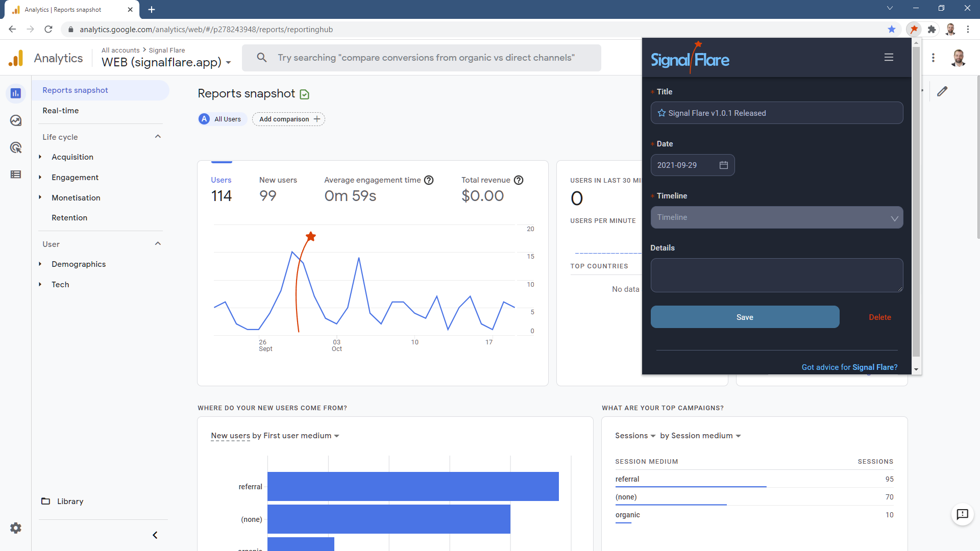
Task: Open the Reports bar chart sidebar icon
Action: tap(16, 93)
